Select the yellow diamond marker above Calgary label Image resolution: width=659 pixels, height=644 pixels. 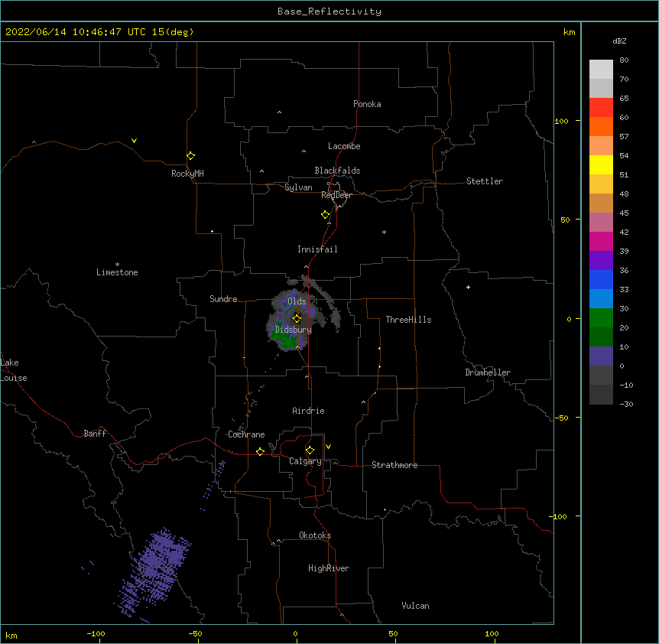(310, 450)
